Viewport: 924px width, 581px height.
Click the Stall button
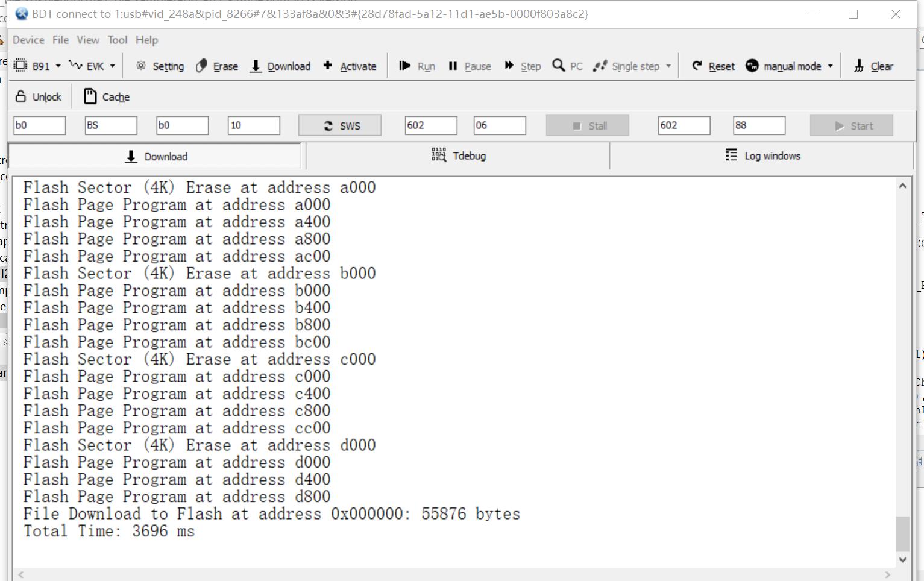(588, 125)
